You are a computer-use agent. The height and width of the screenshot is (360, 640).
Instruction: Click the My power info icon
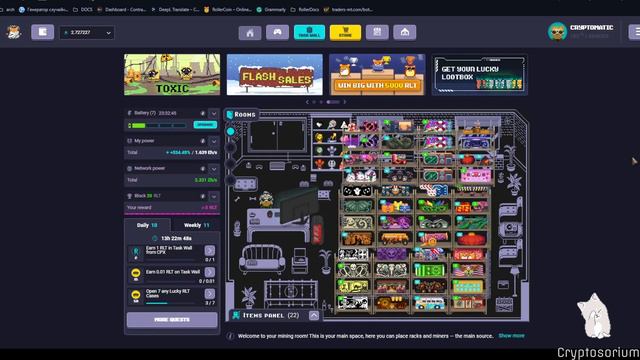coord(202,141)
